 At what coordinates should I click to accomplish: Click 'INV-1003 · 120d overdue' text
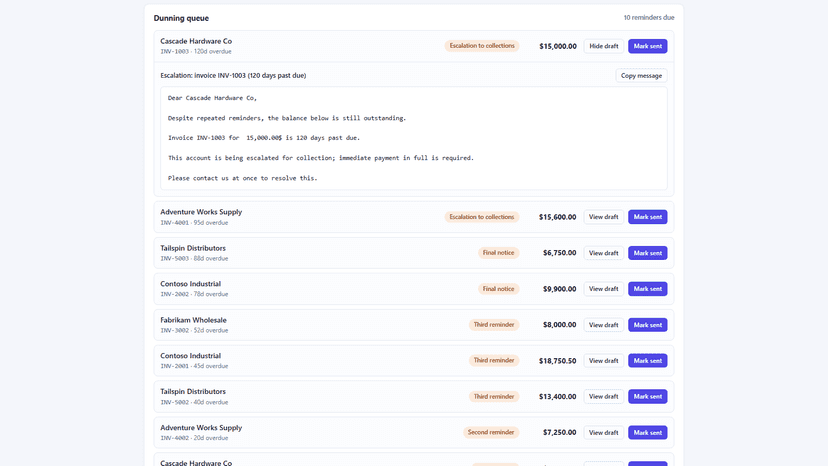click(196, 52)
